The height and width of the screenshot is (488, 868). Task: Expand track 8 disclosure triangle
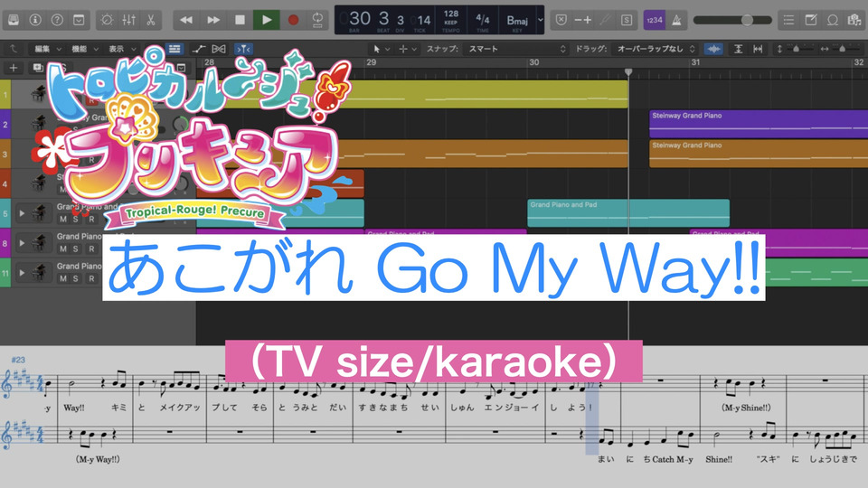point(22,243)
